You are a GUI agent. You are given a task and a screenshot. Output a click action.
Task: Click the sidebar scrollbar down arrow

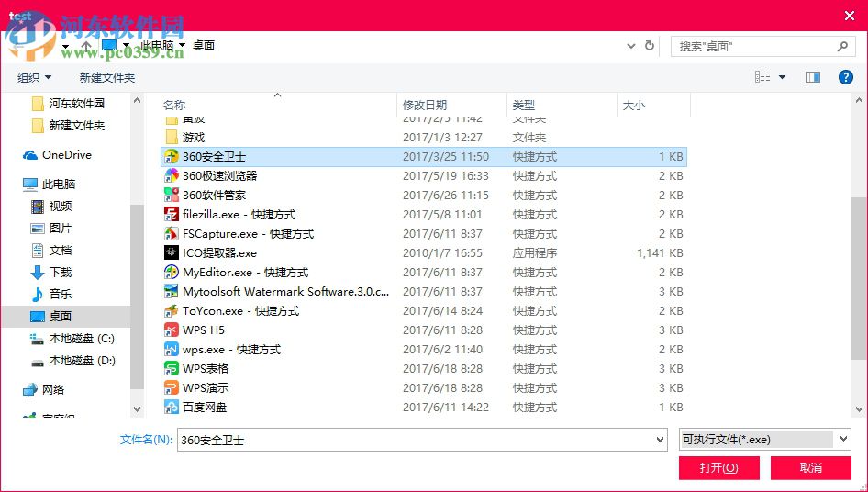138,409
